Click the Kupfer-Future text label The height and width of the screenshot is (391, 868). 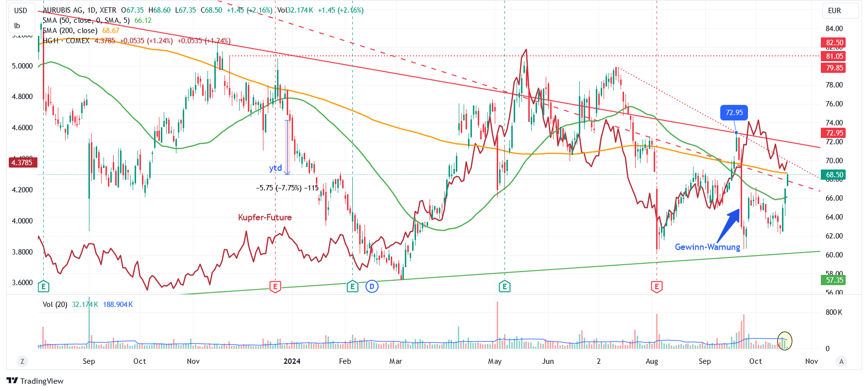click(x=265, y=217)
